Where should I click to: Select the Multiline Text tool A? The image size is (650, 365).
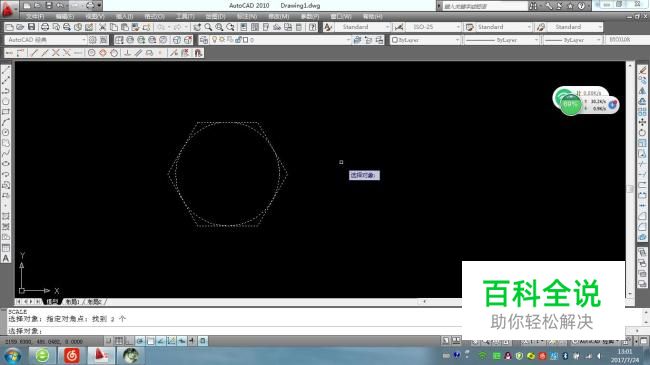[x=6, y=258]
